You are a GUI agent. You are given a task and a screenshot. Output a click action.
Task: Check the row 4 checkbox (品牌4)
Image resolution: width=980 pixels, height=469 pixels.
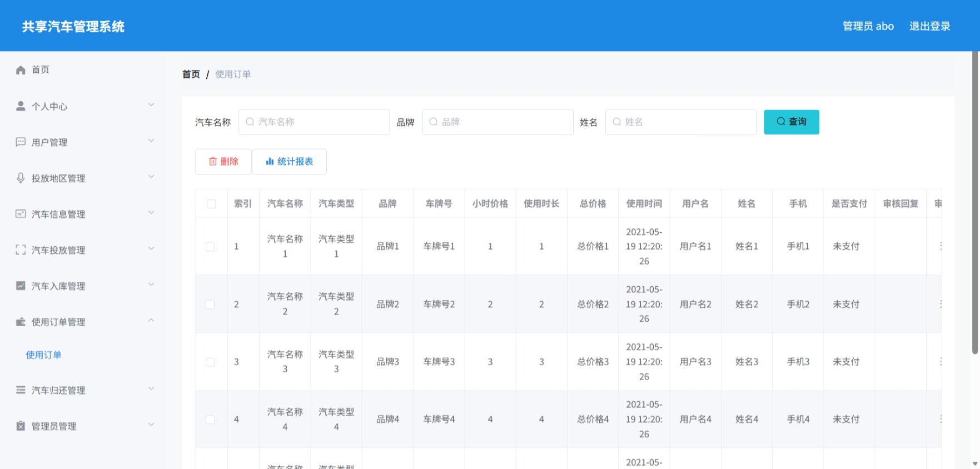pyautogui.click(x=210, y=420)
